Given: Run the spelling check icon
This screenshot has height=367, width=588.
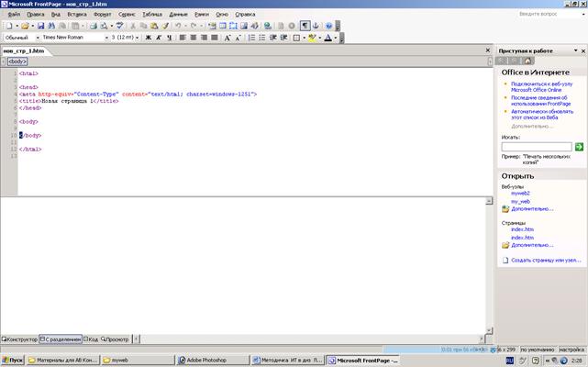Looking at the screenshot, I should tap(119, 26).
